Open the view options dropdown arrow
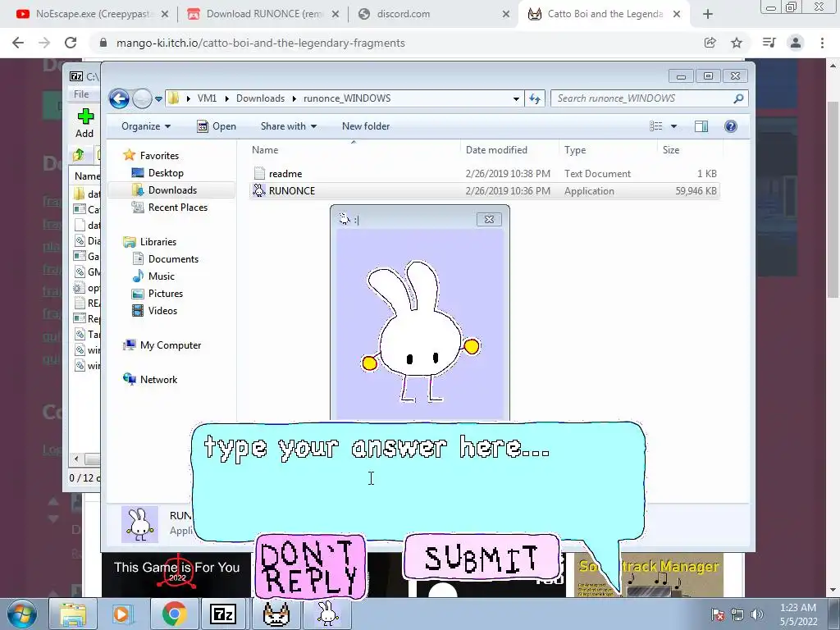 click(x=674, y=126)
